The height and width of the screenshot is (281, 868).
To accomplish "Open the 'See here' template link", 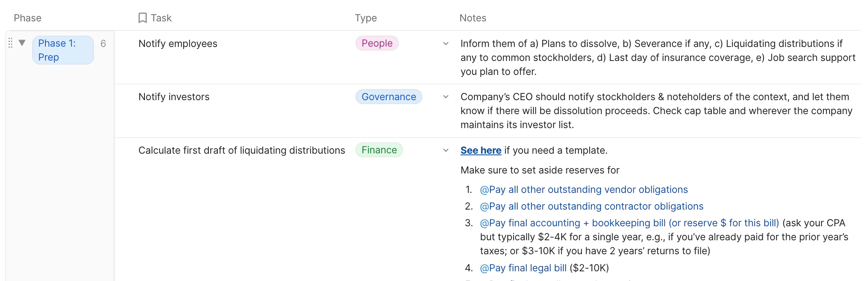I will [x=481, y=150].
